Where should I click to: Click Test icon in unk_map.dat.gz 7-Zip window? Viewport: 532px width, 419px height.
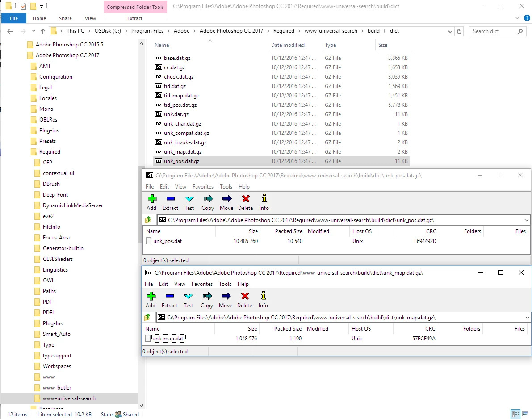[x=189, y=296]
